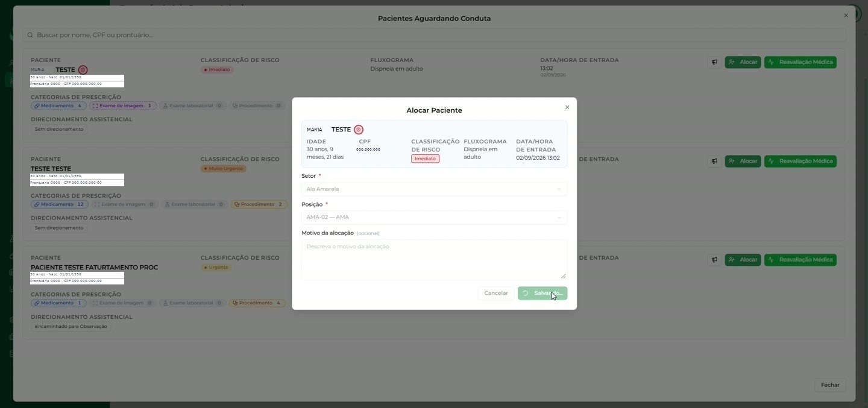This screenshot has height=408, width=868.
Task: Click Exame laboratorial 0 tag for MARIA TESTE
Action: (x=193, y=106)
